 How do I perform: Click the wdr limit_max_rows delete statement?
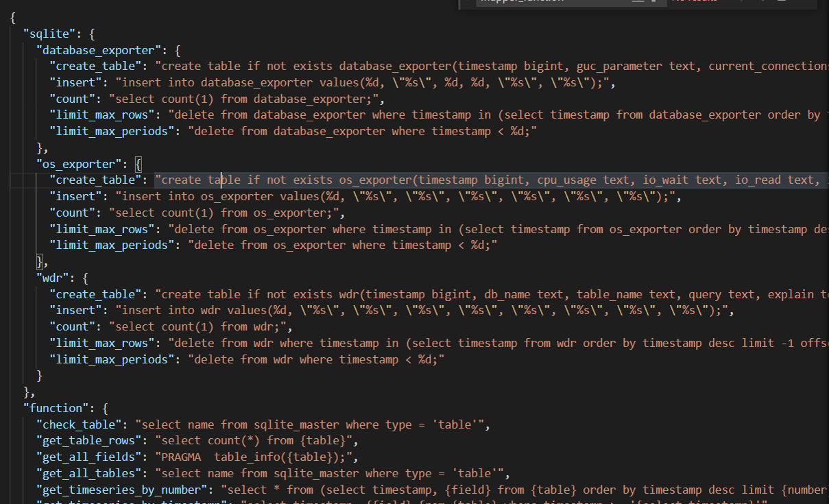[498, 343]
